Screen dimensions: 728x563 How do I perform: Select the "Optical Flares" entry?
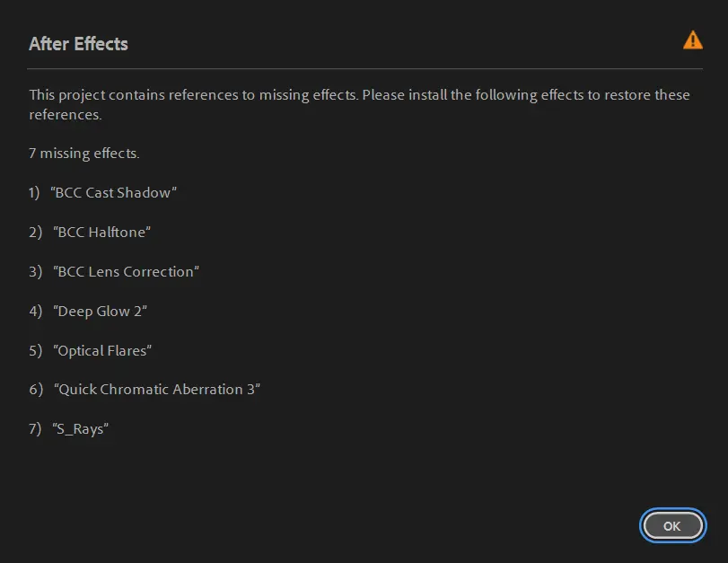point(102,351)
